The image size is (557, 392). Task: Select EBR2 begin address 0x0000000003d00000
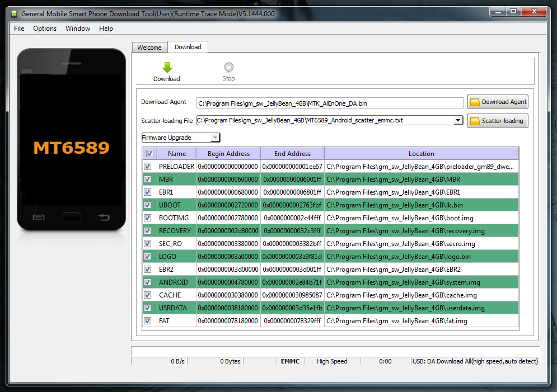tap(228, 270)
